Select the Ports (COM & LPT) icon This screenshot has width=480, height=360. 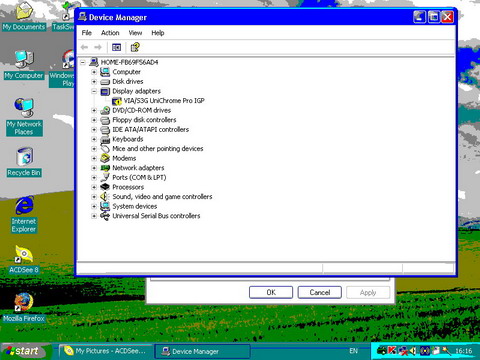[105, 177]
